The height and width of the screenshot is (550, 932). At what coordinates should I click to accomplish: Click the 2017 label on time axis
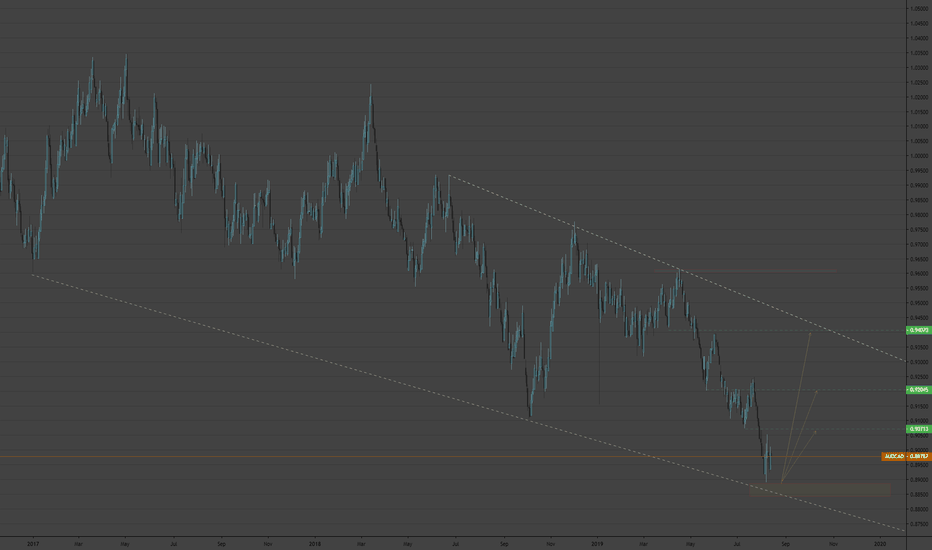[x=33, y=543]
